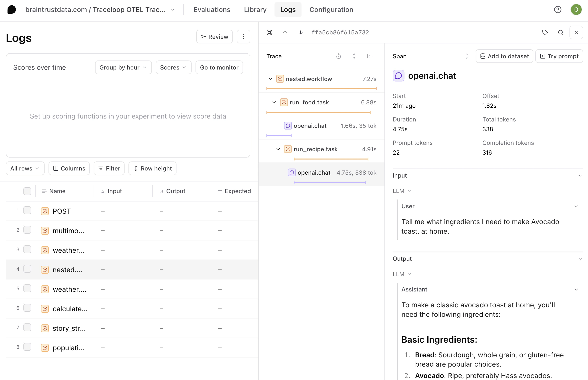Click the Add to dataset button
This screenshot has height=380, width=588.
[504, 56]
